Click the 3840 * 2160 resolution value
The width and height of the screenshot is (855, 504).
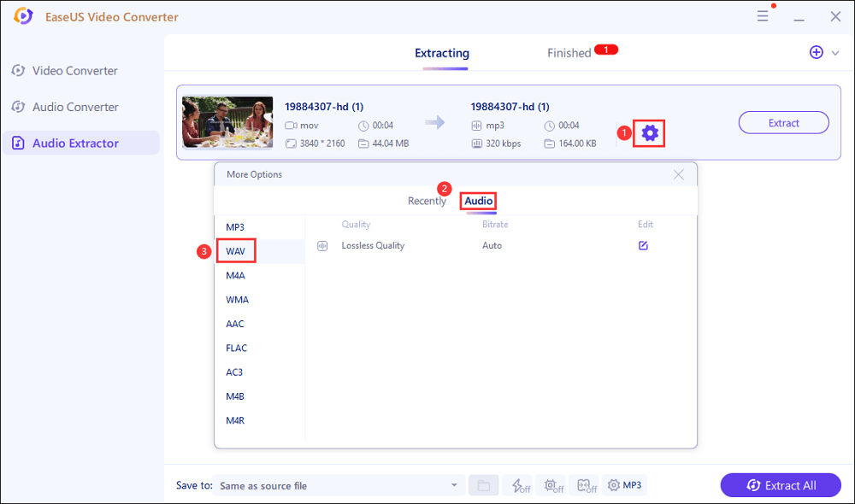pyautogui.click(x=322, y=144)
